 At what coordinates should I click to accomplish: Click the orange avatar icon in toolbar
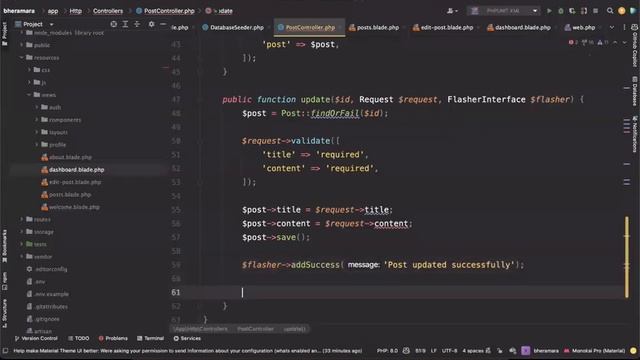(622, 11)
